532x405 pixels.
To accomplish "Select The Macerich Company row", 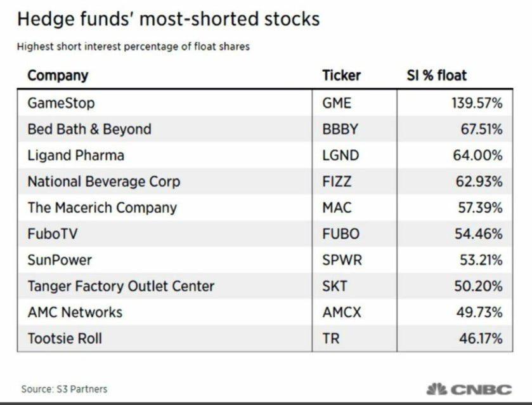I will [x=102, y=208].
